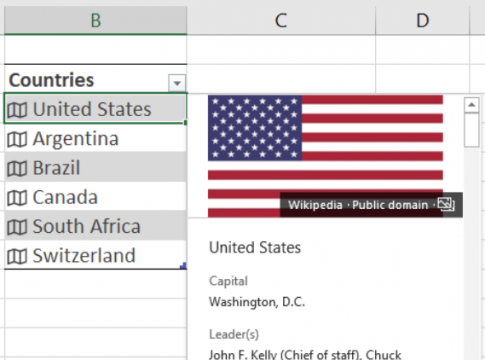Select the Argentina cell
The height and width of the screenshot is (360, 485).
[95, 139]
